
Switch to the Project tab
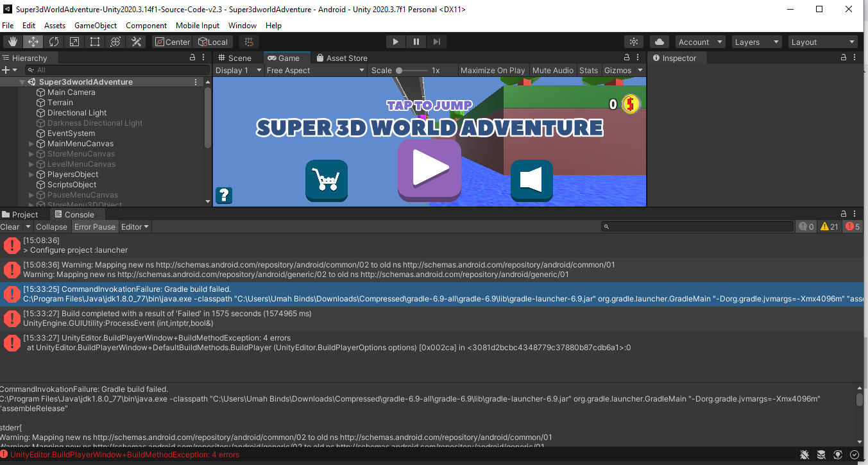(x=21, y=214)
